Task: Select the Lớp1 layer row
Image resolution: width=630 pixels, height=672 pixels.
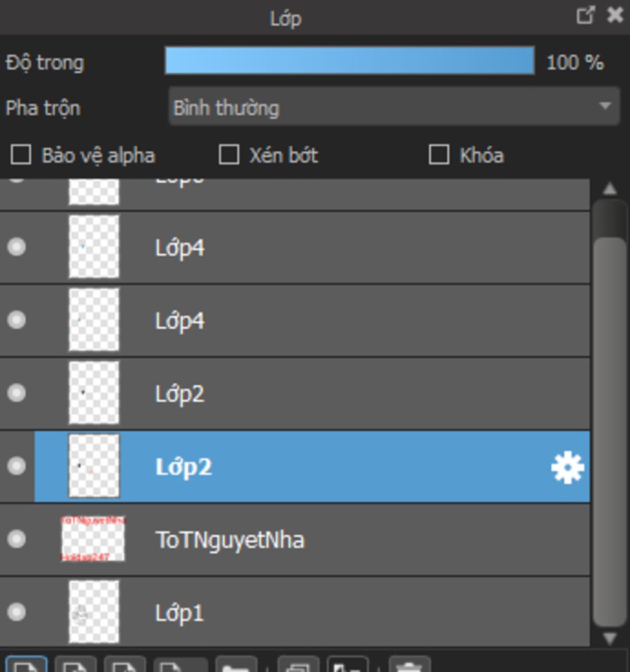Action: pos(295,612)
